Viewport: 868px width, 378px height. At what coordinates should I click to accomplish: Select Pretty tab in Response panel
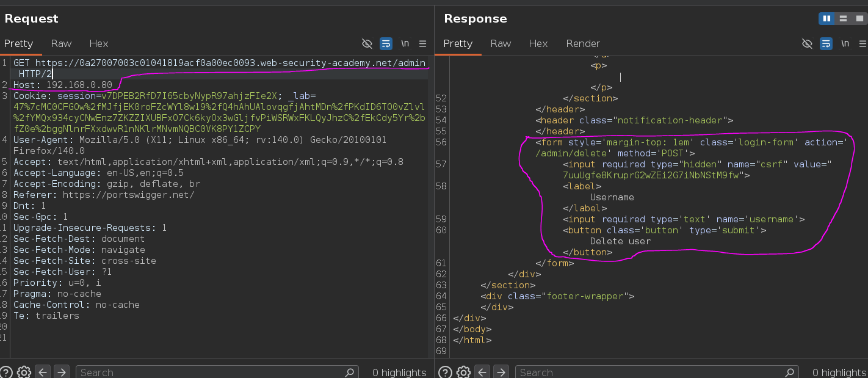point(458,43)
